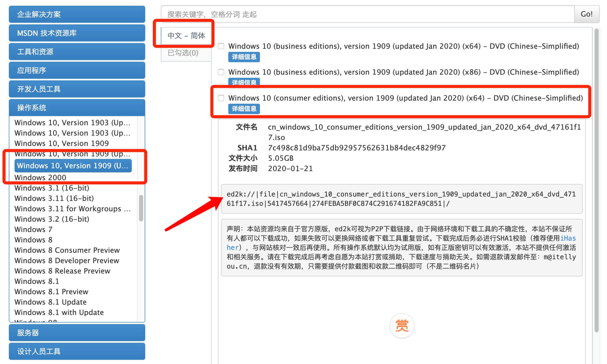Expand the MSDN 技术资源库 section
The image size is (607, 364).
[77, 33]
